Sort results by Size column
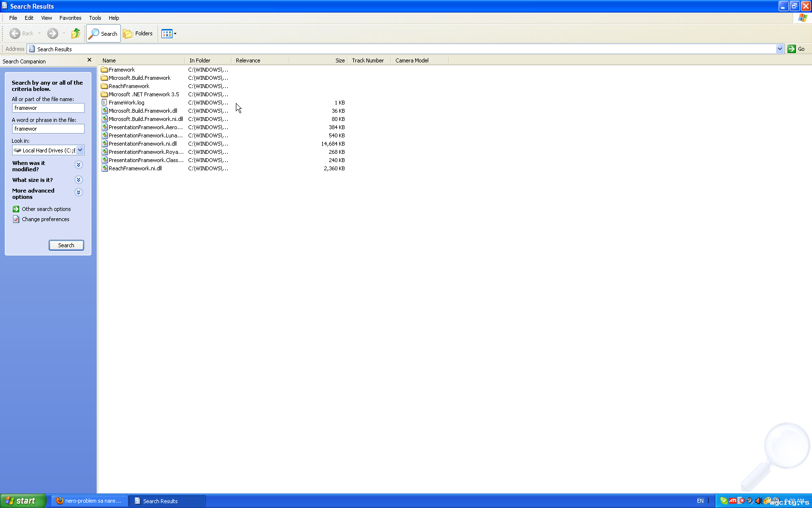Screen dimensions: 812x508 tap(319, 60)
